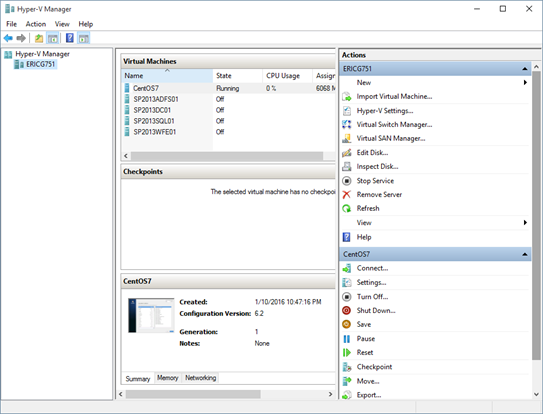Click the State column header

pyautogui.click(x=238, y=76)
